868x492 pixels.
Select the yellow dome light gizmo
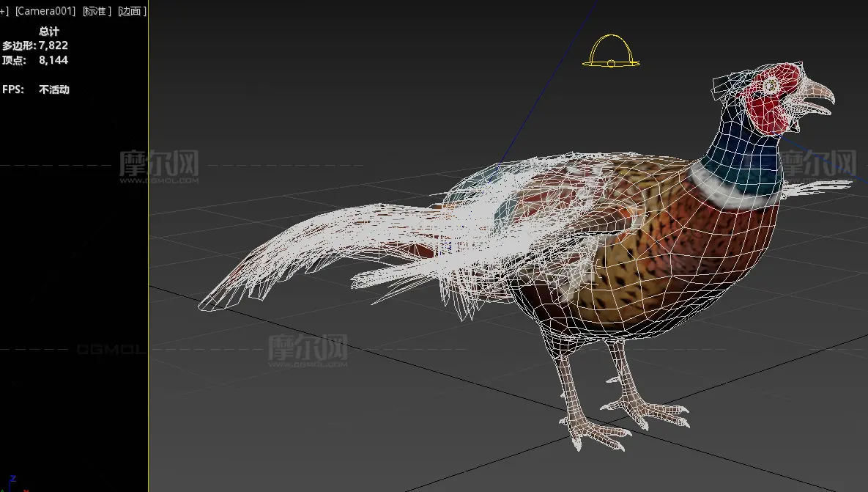click(611, 51)
